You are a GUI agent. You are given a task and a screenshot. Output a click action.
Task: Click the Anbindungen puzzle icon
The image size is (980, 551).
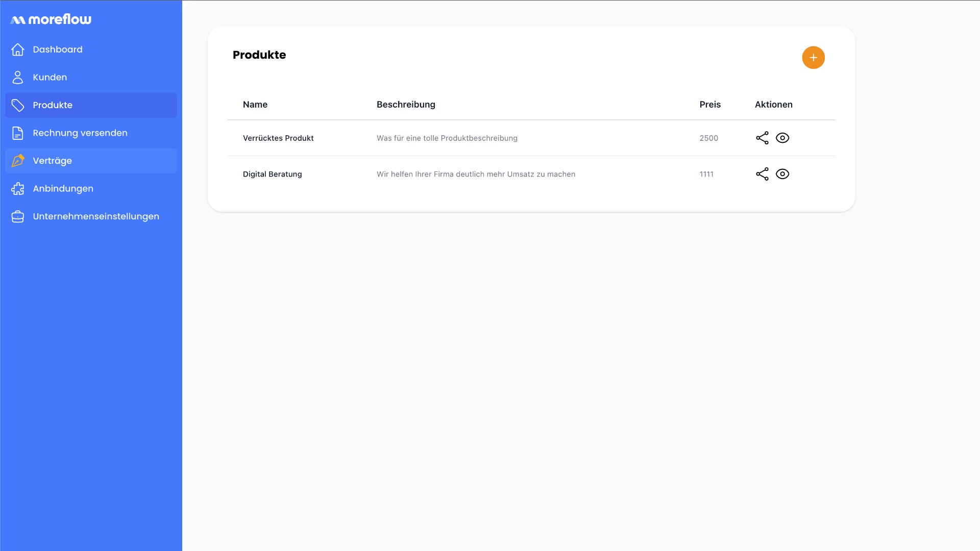pyautogui.click(x=18, y=189)
